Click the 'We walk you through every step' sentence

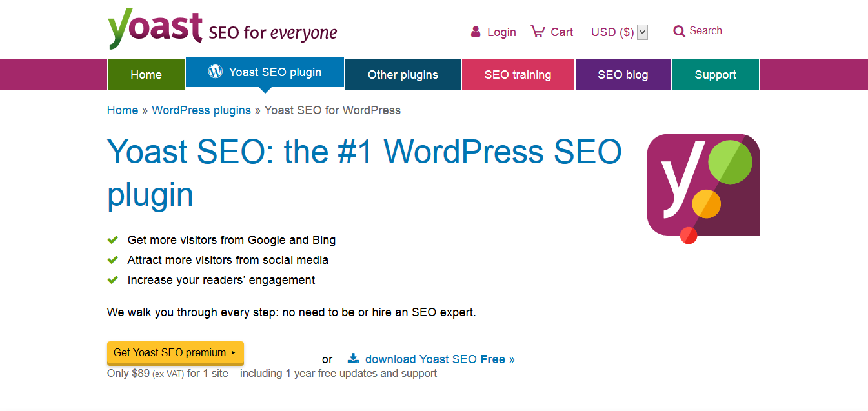tap(291, 312)
